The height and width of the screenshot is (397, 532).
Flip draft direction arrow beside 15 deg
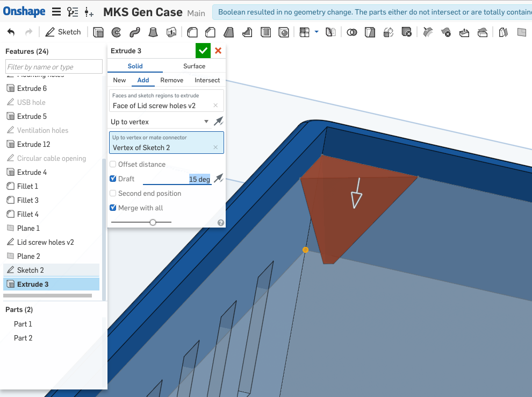pos(219,178)
